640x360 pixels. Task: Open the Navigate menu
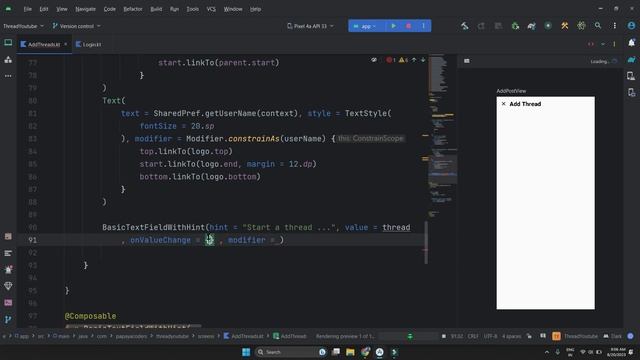85,9
